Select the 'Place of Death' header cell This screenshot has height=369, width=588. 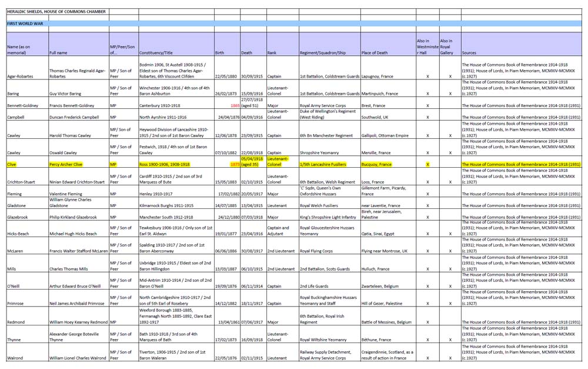(x=375, y=52)
